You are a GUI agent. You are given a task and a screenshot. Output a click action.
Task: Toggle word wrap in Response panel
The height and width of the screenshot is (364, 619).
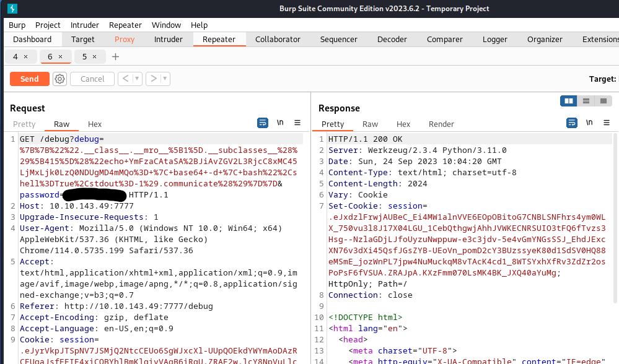572,123
